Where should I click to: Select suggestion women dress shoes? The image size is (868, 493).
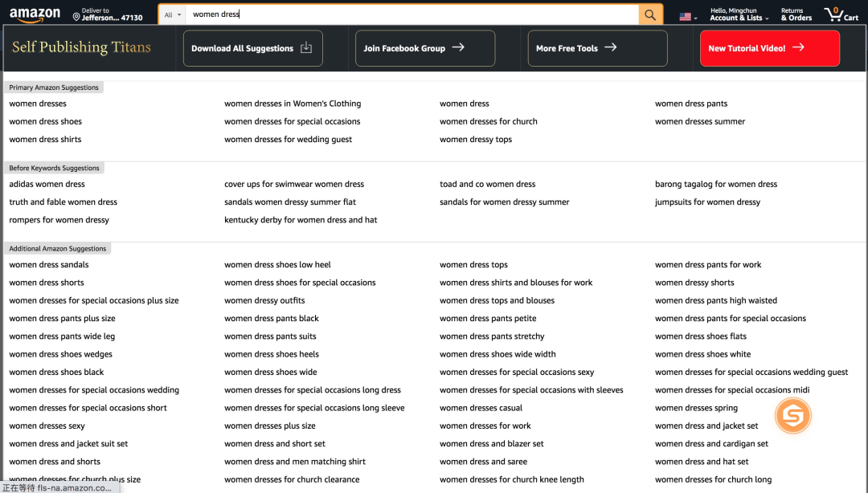click(45, 122)
